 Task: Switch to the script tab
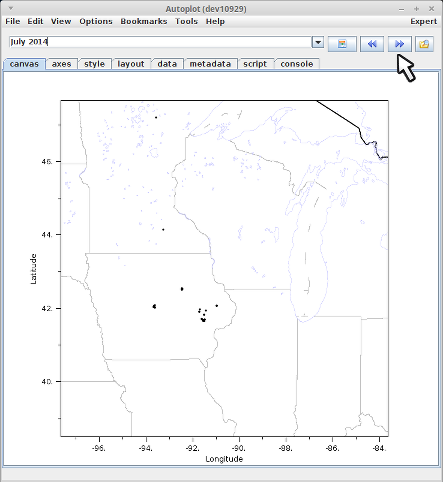tap(255, 64)
